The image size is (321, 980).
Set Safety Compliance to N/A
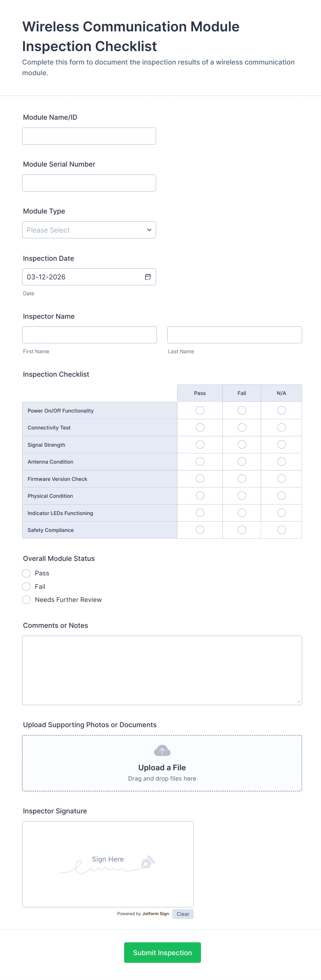[281, 530]
